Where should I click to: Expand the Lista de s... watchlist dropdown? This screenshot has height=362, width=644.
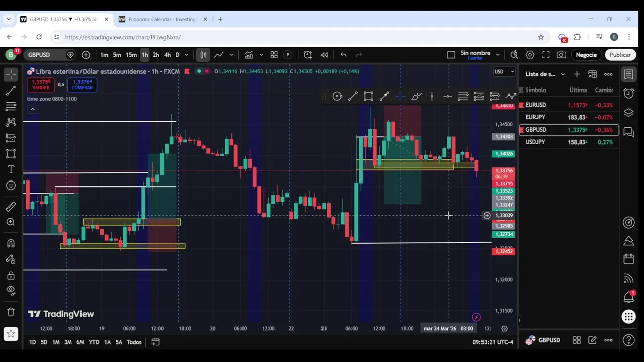[563, 74]
